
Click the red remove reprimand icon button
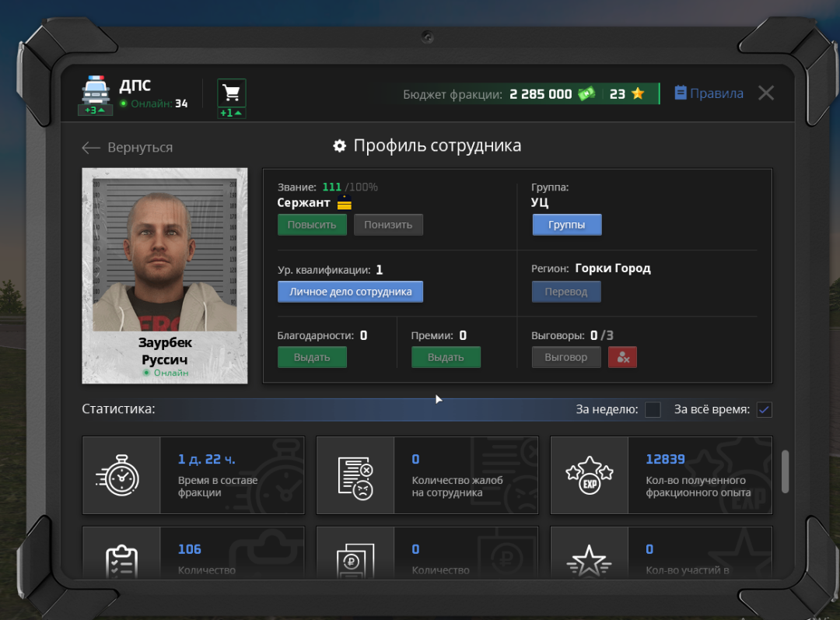(x=622, y=357)
